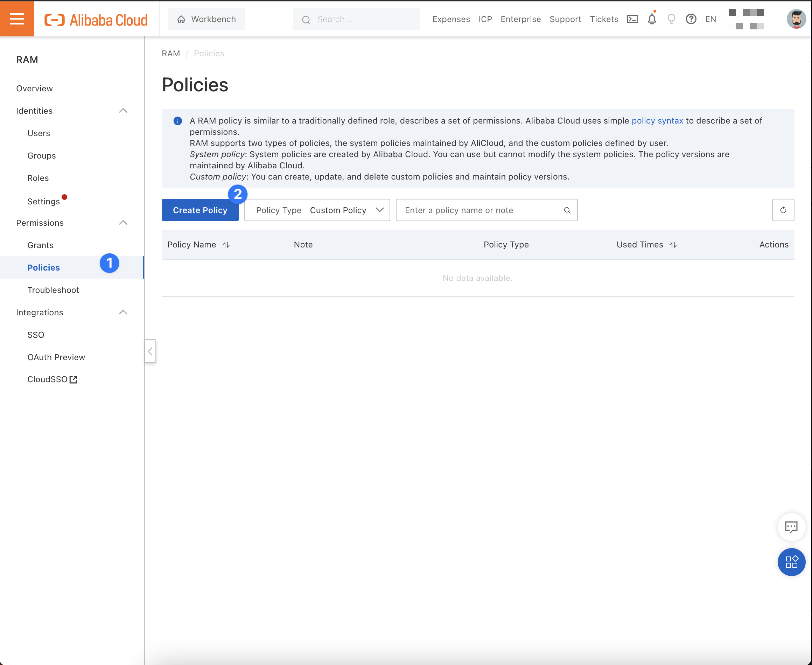Click the user avatar profile picture
The width and height of the screenshot is (812, 665).
pos(796,19)
